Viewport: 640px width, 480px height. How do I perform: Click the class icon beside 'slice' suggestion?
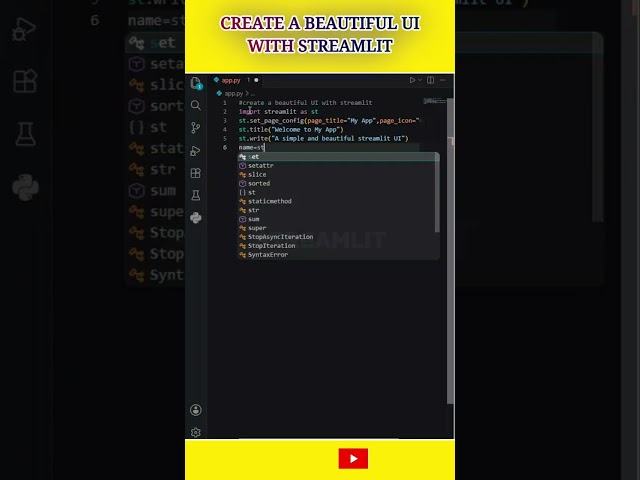(242, 175)
